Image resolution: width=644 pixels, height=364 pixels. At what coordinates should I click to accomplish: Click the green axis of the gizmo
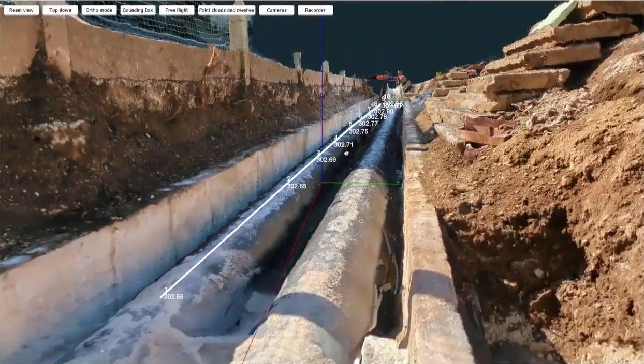click(x=362, y=184)
